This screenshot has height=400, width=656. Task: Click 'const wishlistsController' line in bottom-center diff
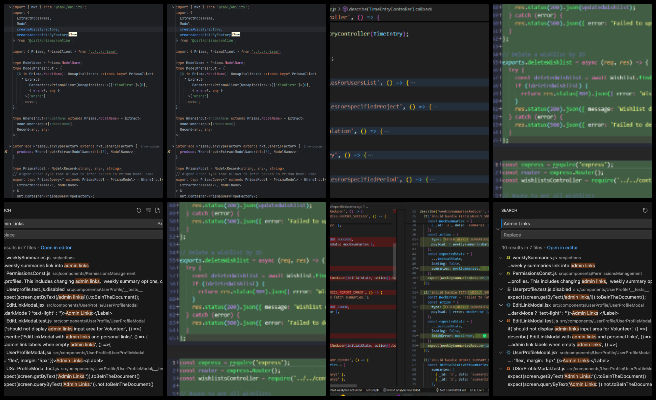(x=253, y=378)
